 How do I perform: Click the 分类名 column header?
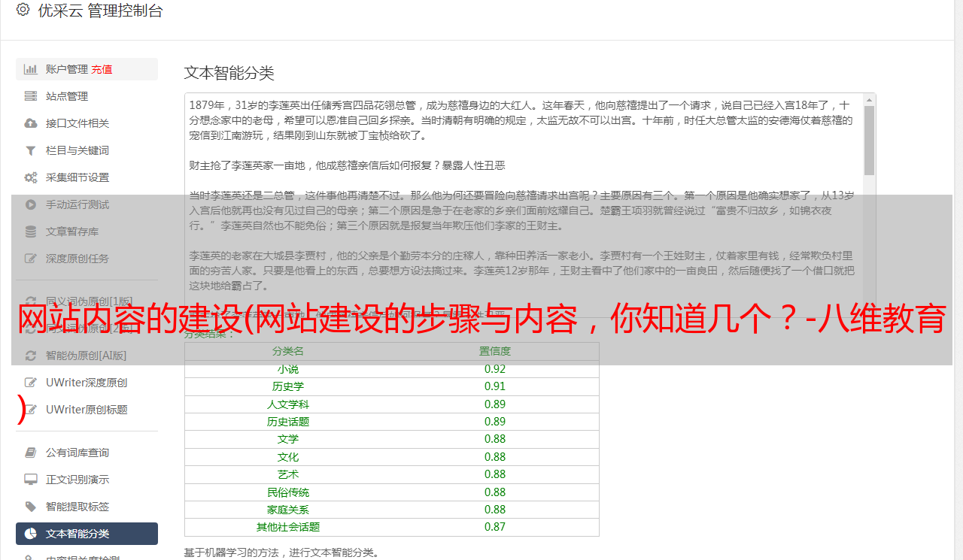click(288, 351)
